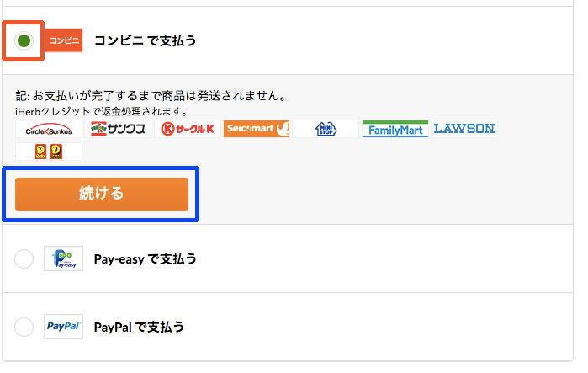Click the Seicomart logo
Viewport: 588px width, 373px height.
[x=257, y=129]
